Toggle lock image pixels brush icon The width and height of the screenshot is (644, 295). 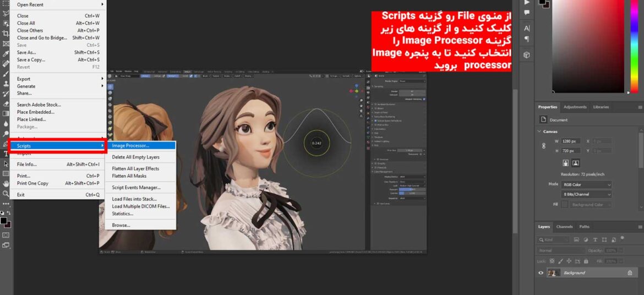tap(561, 261)
